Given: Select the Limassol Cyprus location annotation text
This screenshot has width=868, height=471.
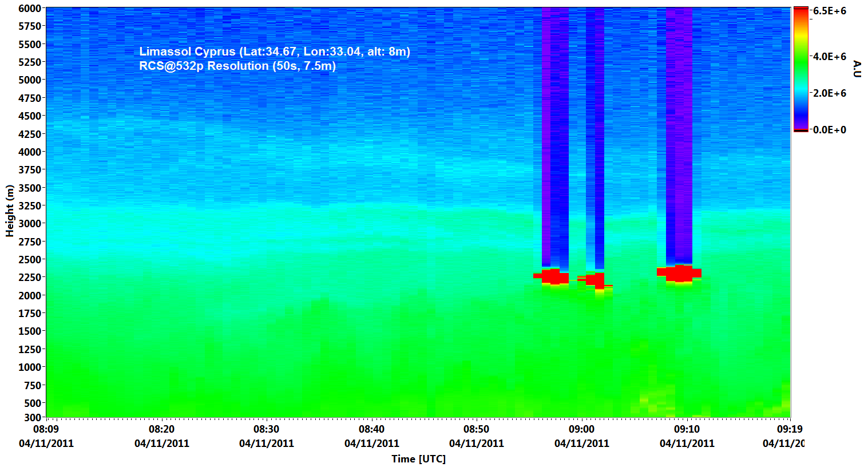Looking at the screenshot, I should pyautogui.click(x=275, y=52).
